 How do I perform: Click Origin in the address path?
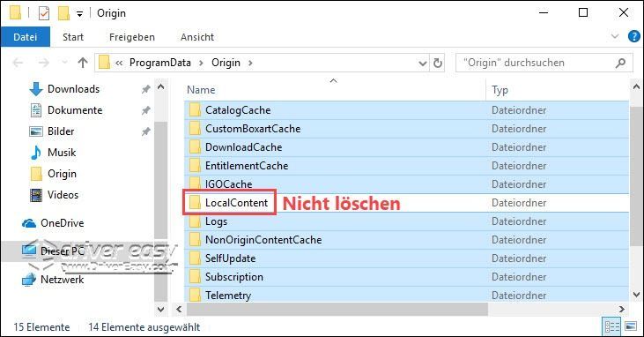pyautogui.click(x=226, y=63)
